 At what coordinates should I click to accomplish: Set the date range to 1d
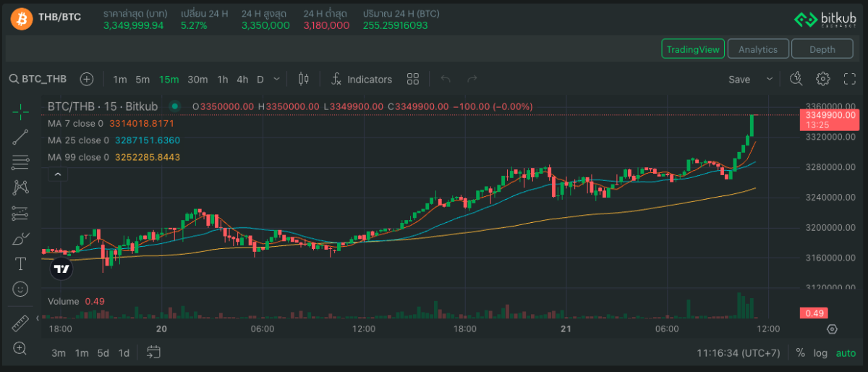pos(124,353)
